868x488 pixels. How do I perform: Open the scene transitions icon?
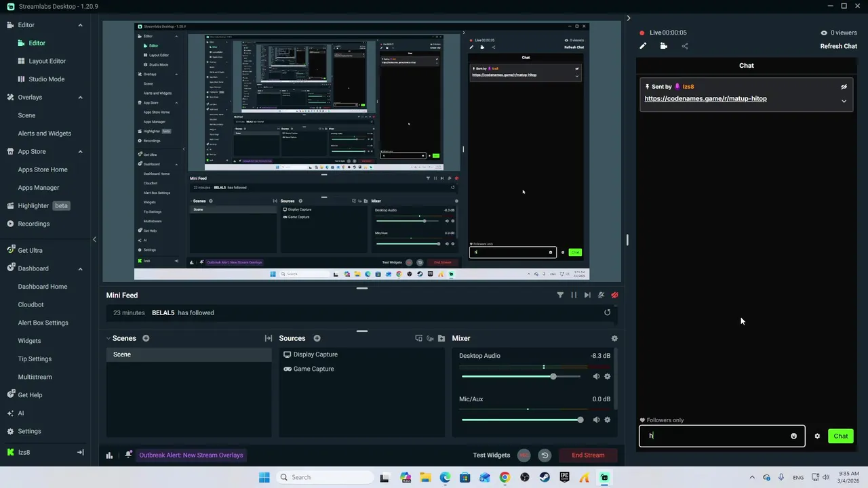click(x=269, y=338)
